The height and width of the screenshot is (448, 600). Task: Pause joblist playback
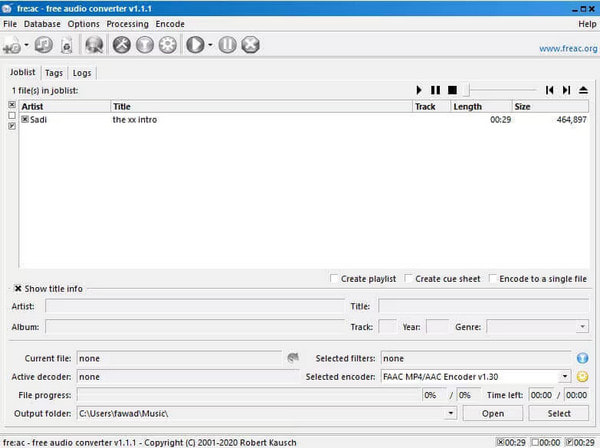(435, 90)
